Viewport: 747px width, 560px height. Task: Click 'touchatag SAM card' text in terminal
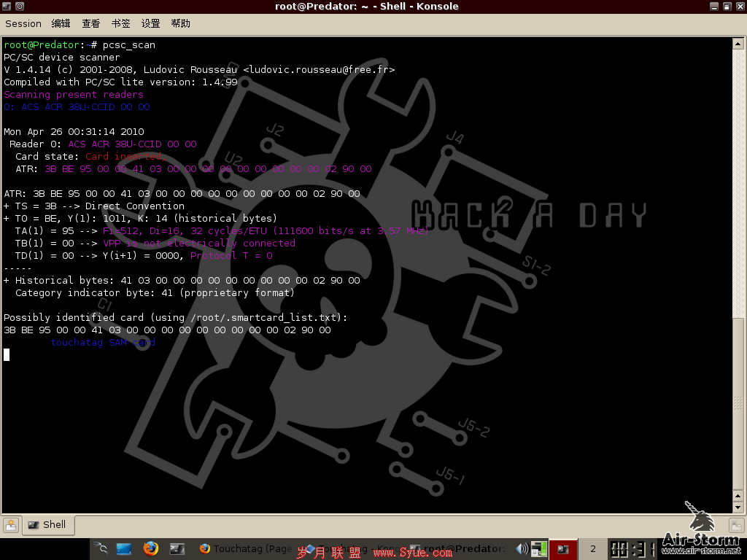[x=103, y=343]
